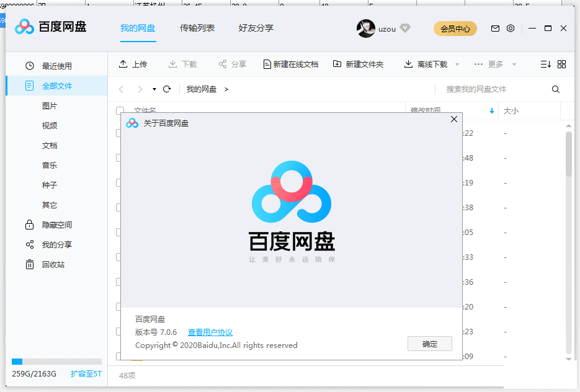Click 259G/2163G storage text
This screenshot has width=580, height=392.
pos(34,374)
